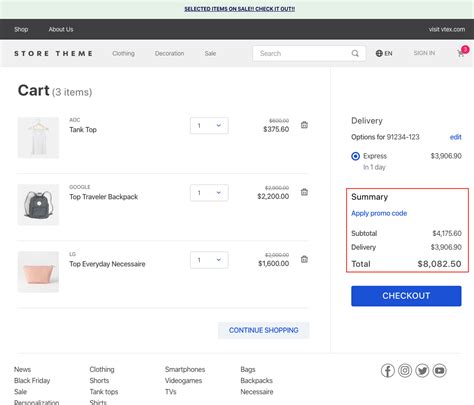This screenshot has width=474, height=405.
Task: Click the total amount $8,082.50
Action: 440,264
